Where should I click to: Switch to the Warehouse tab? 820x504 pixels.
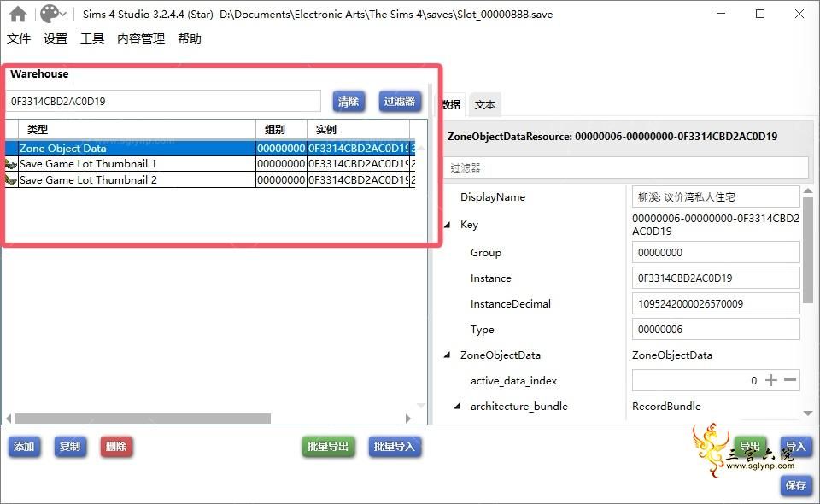pos(39,74)
